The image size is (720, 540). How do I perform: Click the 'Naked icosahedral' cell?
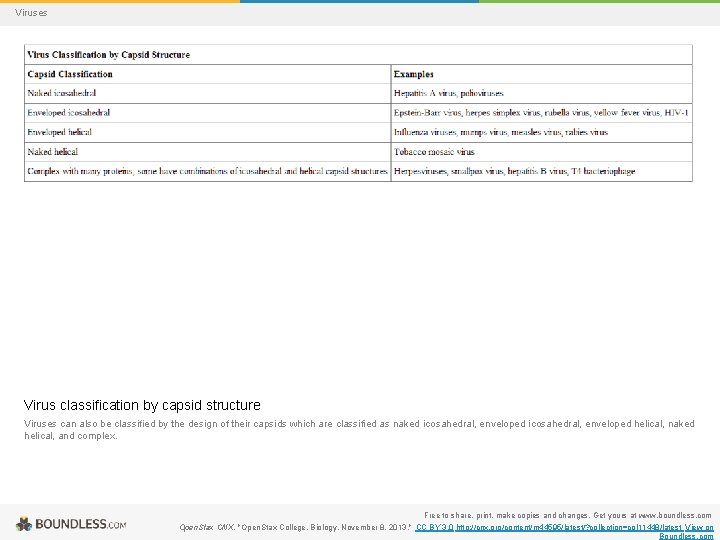coord(208,93)
